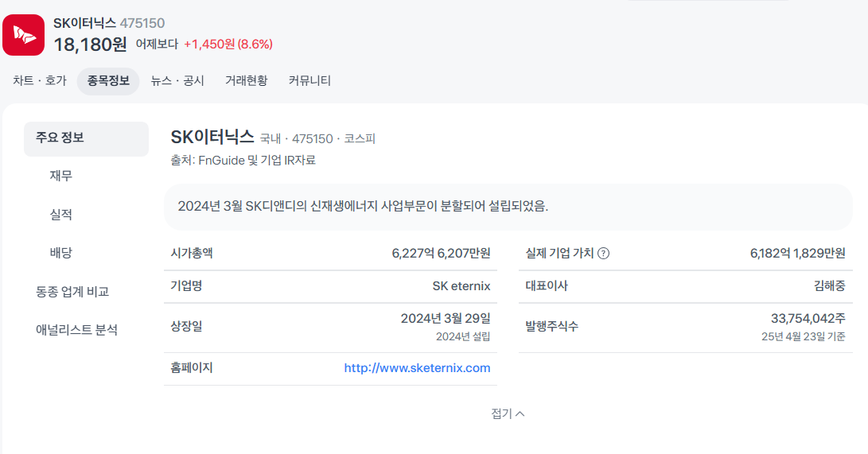
Task: Open 애널리스트 분석 in the sidebar
Action: click(x=77, y=330)
